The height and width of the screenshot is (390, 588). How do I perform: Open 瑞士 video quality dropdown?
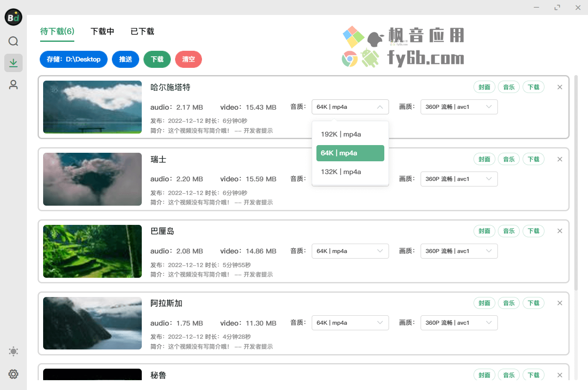pos(459,179)
